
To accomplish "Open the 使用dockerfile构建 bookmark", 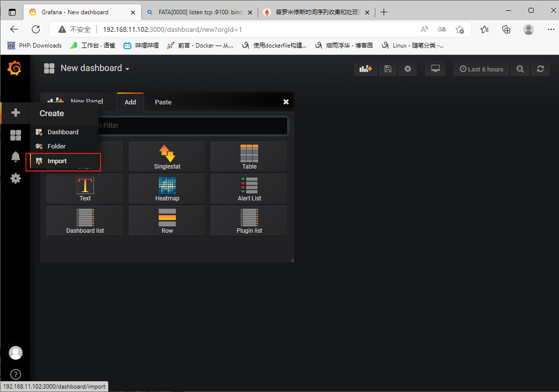I will [x=274, y=45].
